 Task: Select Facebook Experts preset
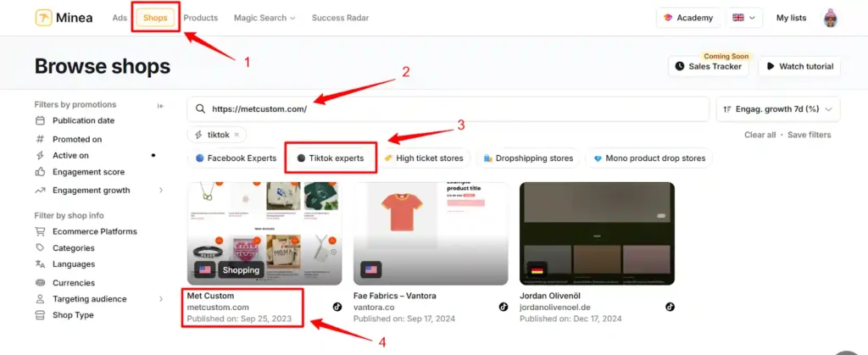(236, 158)
